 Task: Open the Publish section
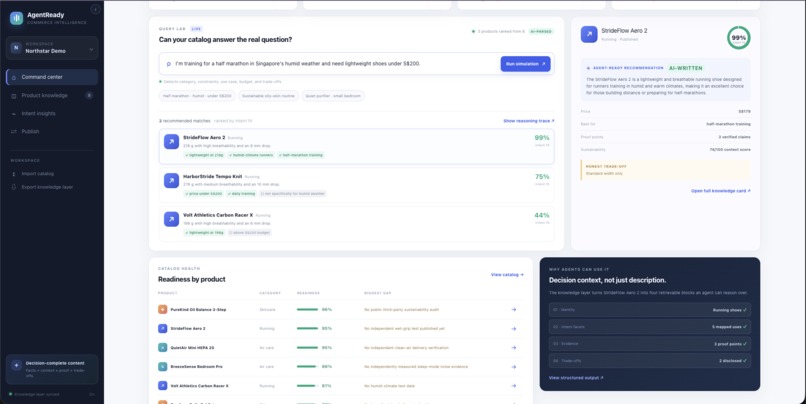coord(52,132)
